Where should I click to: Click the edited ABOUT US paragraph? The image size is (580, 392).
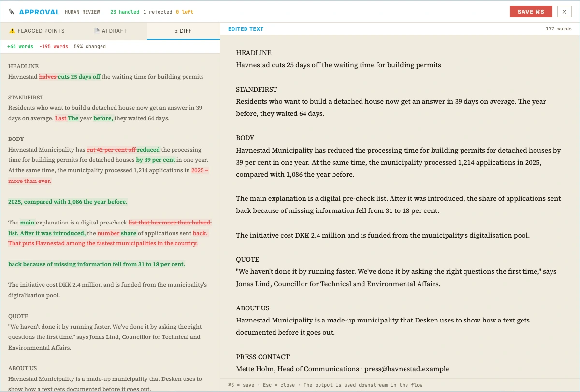click(383, 326)
